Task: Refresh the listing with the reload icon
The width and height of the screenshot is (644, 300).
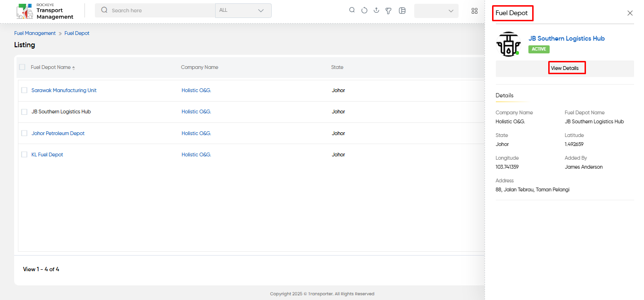Action: click(364, 10)
